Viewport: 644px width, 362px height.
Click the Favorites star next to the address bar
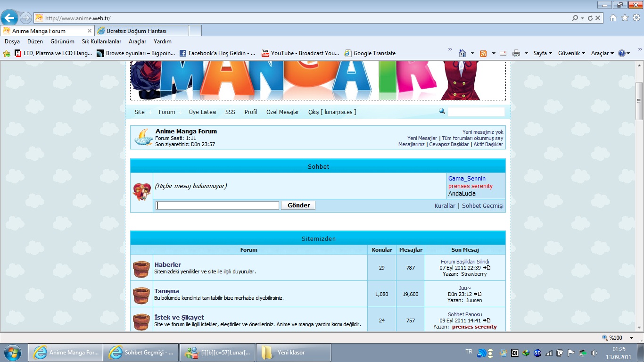point(625,18)
